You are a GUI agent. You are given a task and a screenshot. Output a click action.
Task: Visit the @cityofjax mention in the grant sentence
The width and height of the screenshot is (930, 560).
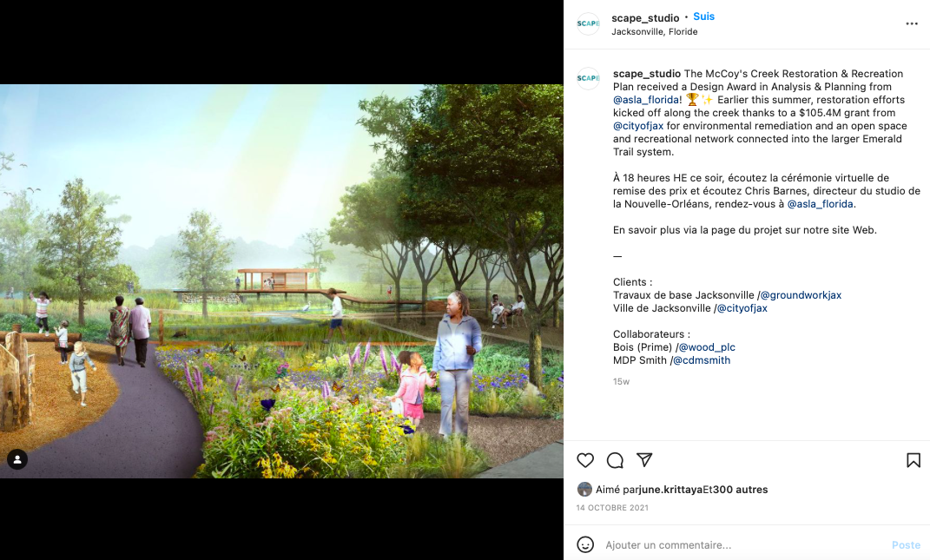coord(638,126)
